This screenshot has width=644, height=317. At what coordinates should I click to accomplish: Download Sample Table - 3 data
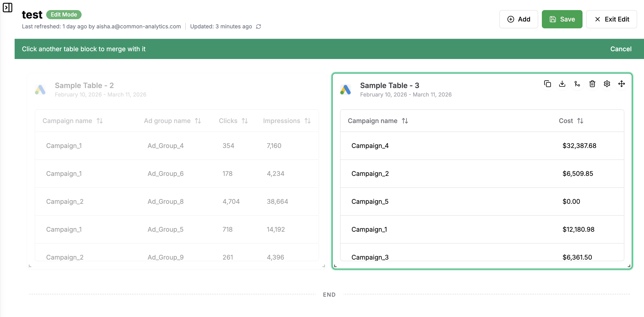(x=562, y=84)
